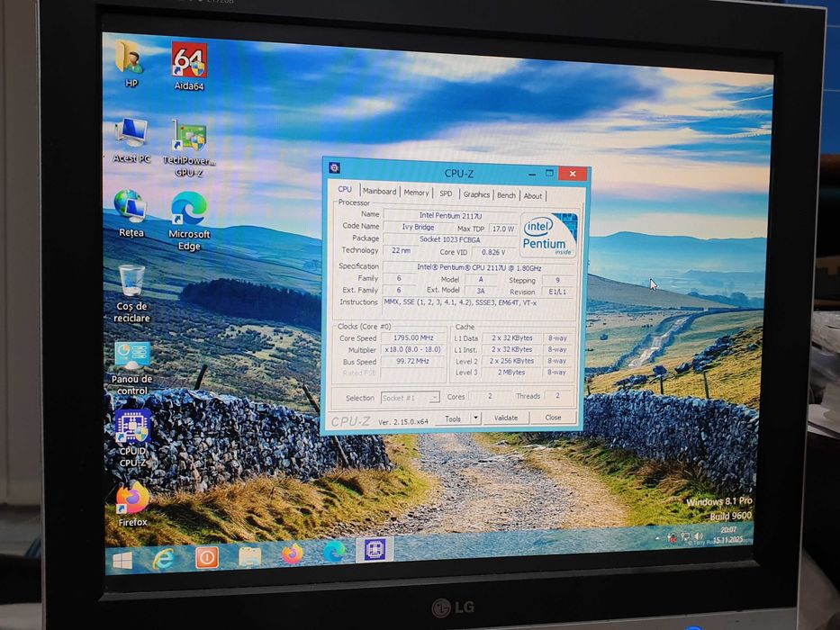Click the network status tray icon
Screen dimensions: 840x630
(685, 536)
